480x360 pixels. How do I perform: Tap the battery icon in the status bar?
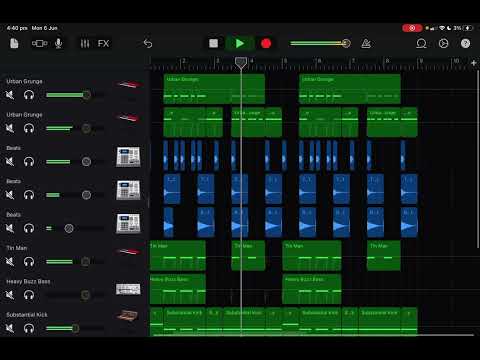[468, 28]
